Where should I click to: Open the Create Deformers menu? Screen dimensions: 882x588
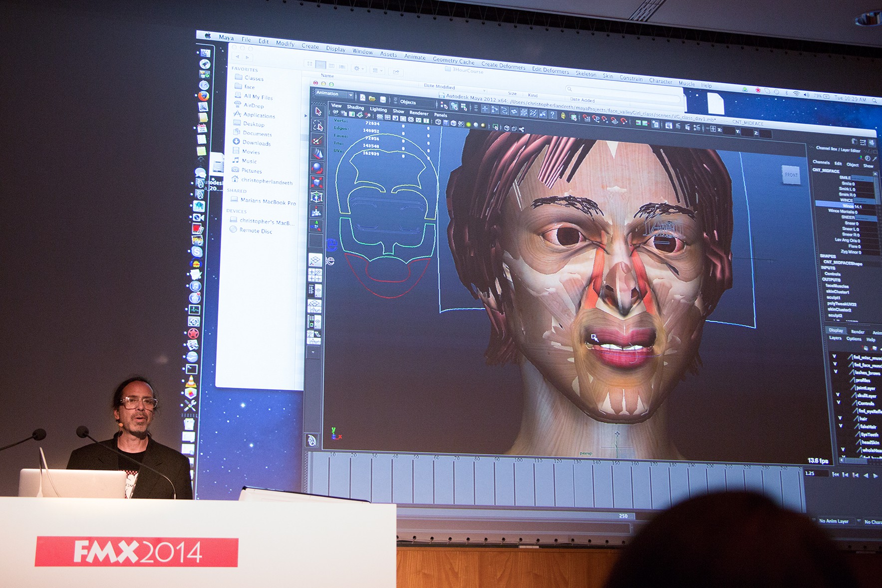point(503,65)
